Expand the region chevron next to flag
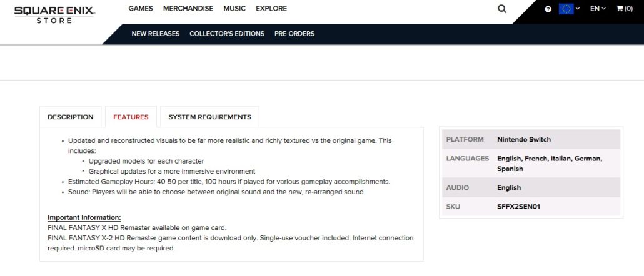Image resolution: width=644 pixels, height=276 pixels. click(x=578, y=9)
